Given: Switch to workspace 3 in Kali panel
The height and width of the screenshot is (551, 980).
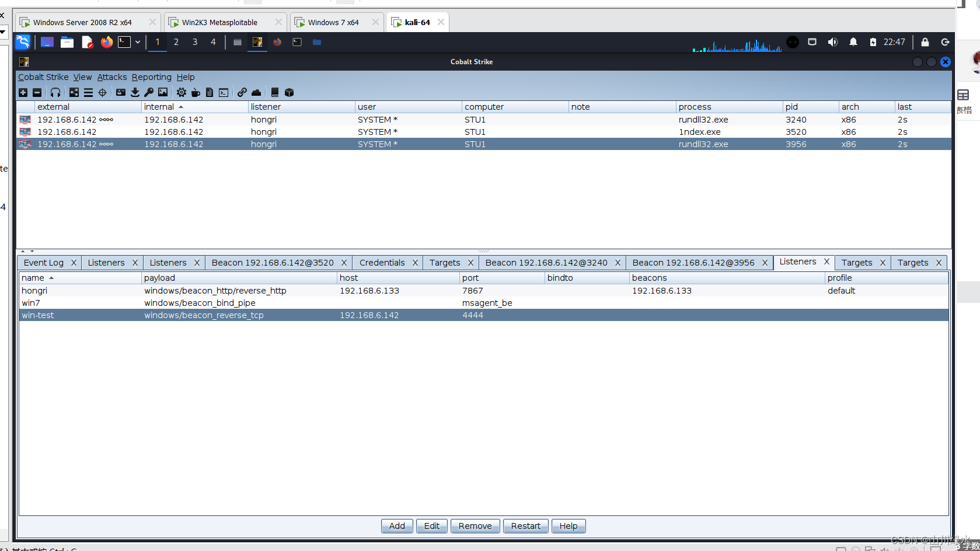Looking at the screenshot, I should pyautogui.click(x=195, y=42).
